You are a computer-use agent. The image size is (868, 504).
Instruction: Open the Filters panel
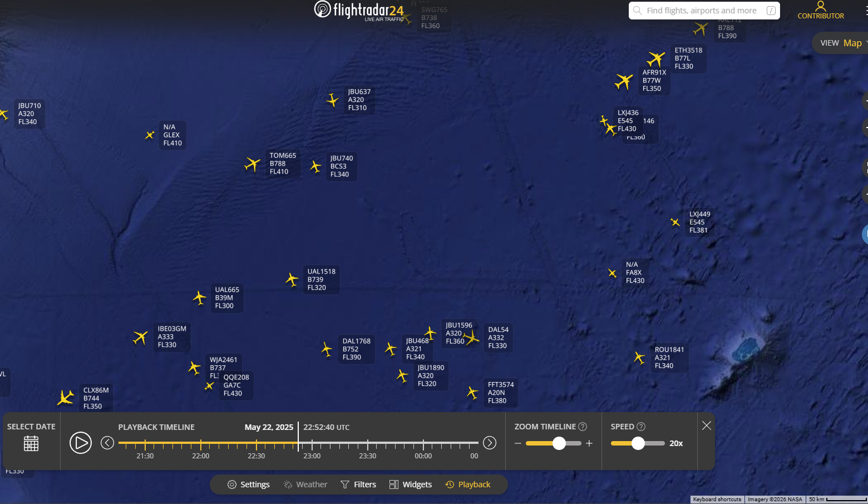click(358, 485)
